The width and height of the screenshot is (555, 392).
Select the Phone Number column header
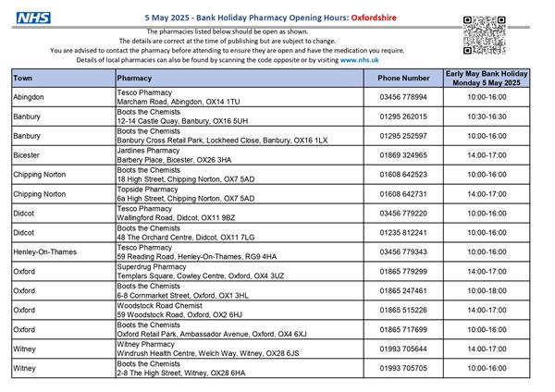(403, 78)
